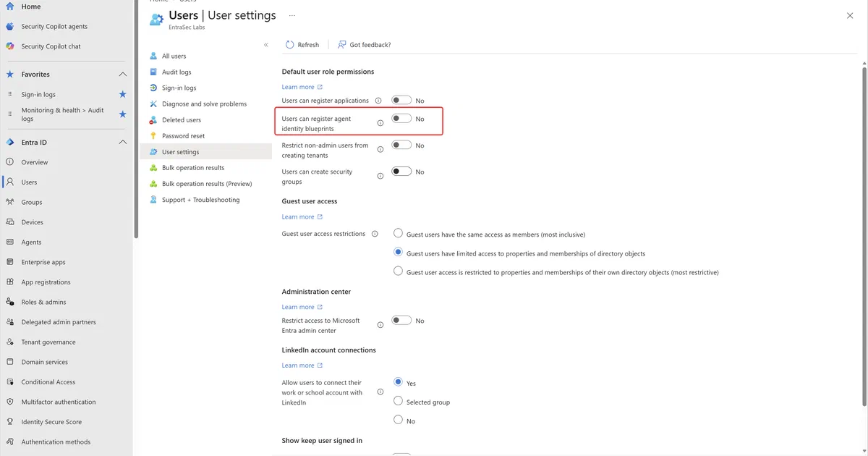Image resolution: width=868 pixels, height=456 pixels.
Task: Toggle Restrict non-admin users from creating tenants
Action: (401, 145)
